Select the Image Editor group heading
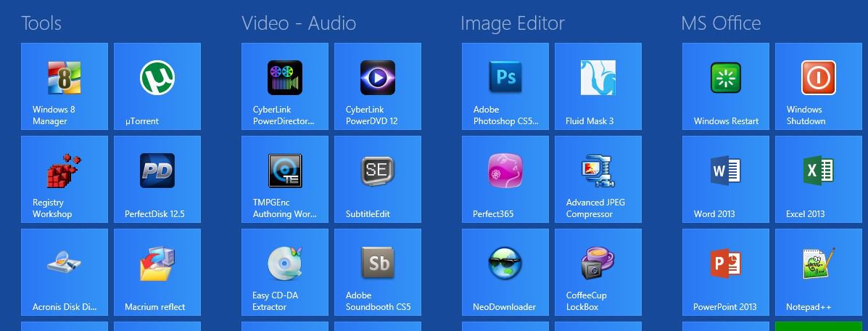Screen dimensions: 868x331 513,23
